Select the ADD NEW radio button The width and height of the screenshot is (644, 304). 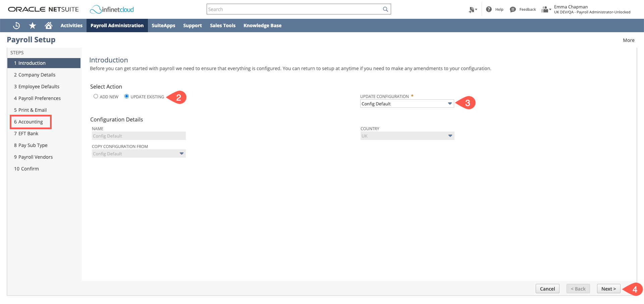(x=96, y=96)
